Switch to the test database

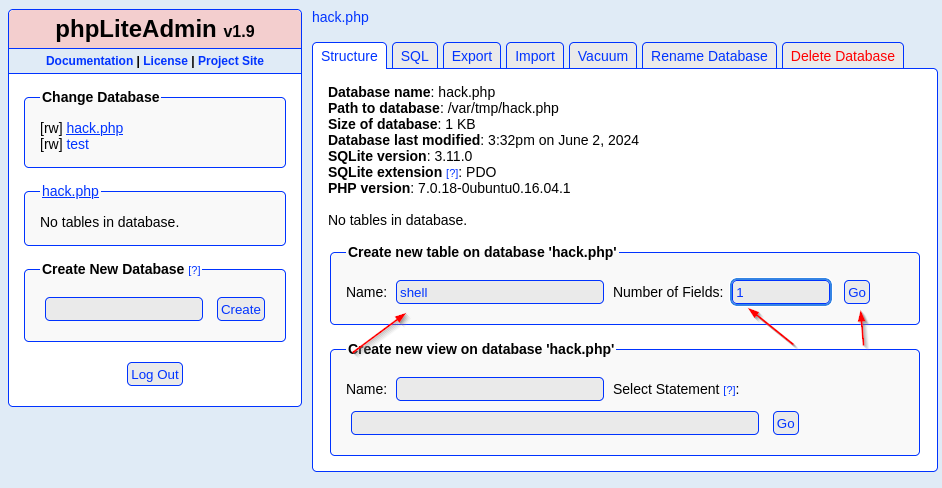78,144
